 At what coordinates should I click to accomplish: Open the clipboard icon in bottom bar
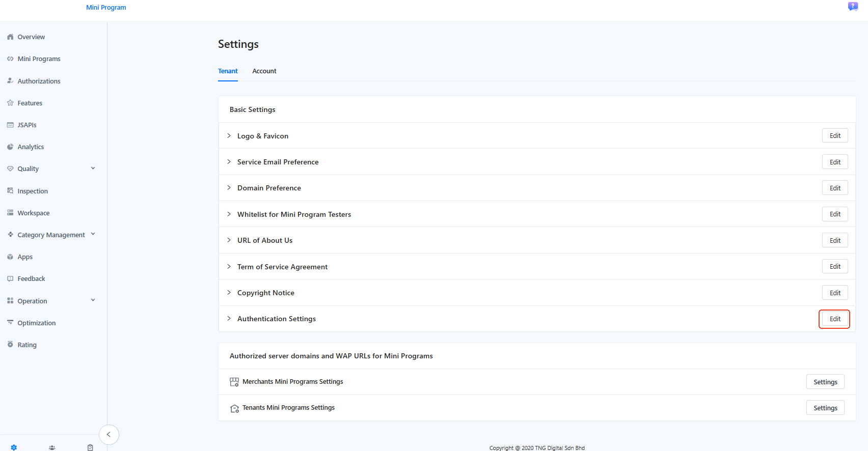(x=90, y=447)
